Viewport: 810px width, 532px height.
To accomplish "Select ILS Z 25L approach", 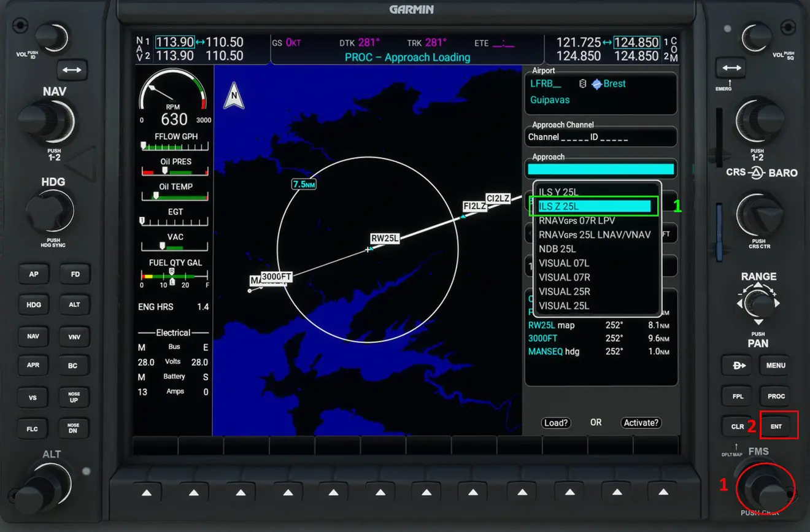I will (595, 206).
